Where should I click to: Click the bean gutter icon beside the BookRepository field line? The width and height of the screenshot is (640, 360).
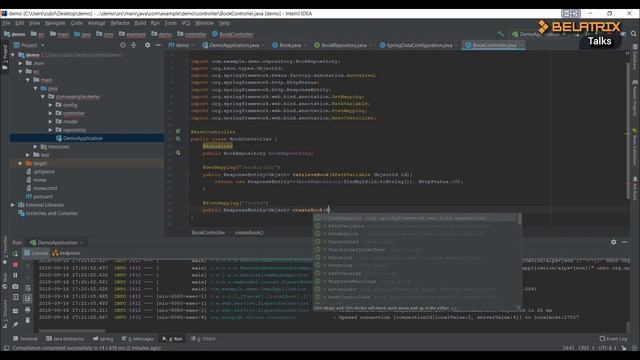coord(178,153)
